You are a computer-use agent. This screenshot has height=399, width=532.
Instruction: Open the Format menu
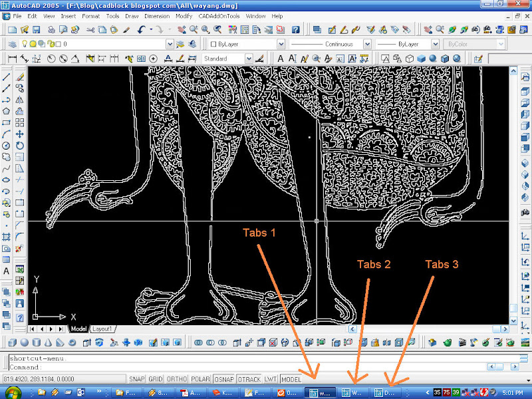[x=90, y=16]
